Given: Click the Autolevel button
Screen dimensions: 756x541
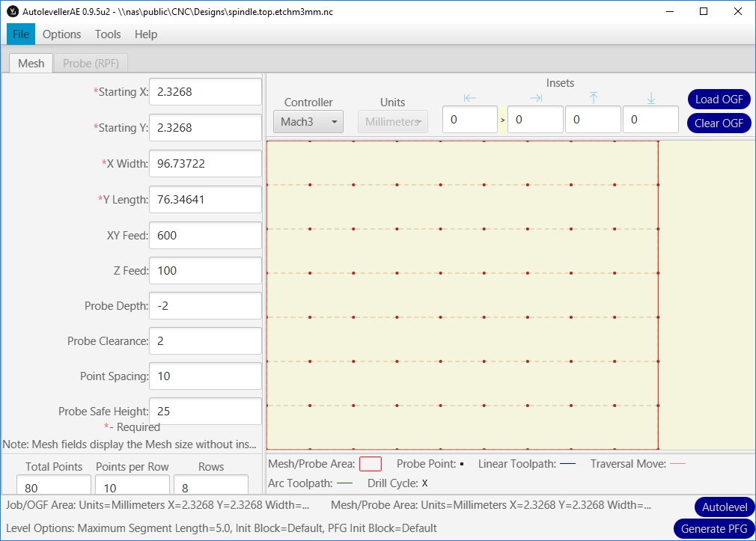Looking at the screenshot, I should click(724, 507).
